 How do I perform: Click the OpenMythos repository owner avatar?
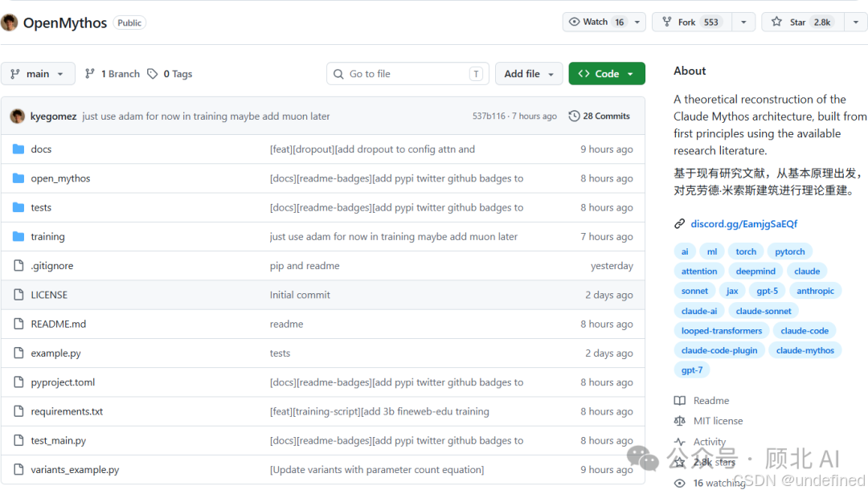[9, 22]
